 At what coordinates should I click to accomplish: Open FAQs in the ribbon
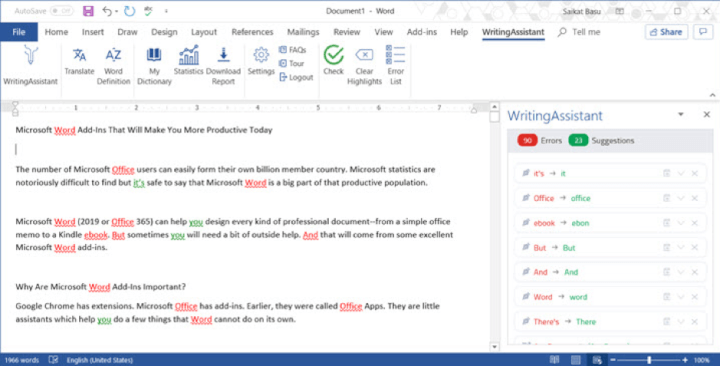292,50
